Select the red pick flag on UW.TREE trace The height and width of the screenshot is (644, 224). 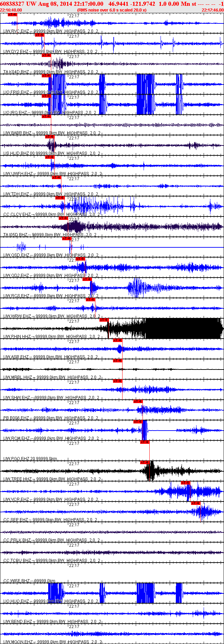coord(145,462)
